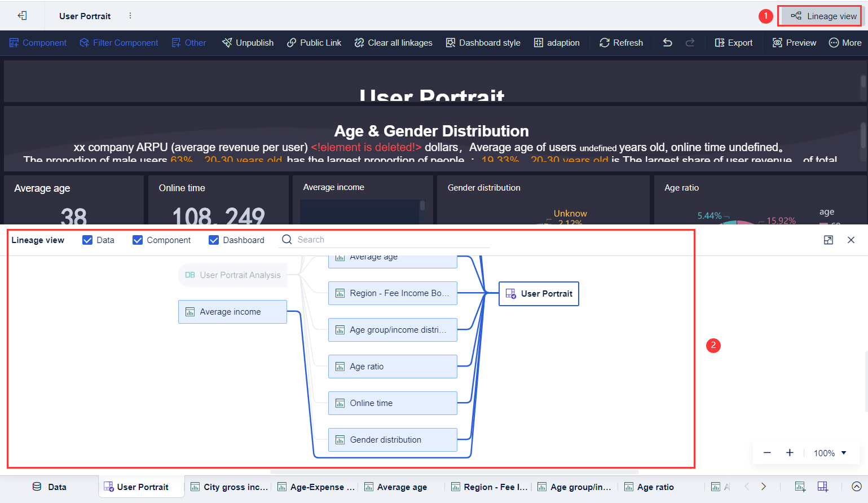Add a new dashboard using the purple icon
The width and height of the screenshot is (868, 503).
(x=823, y=486)
